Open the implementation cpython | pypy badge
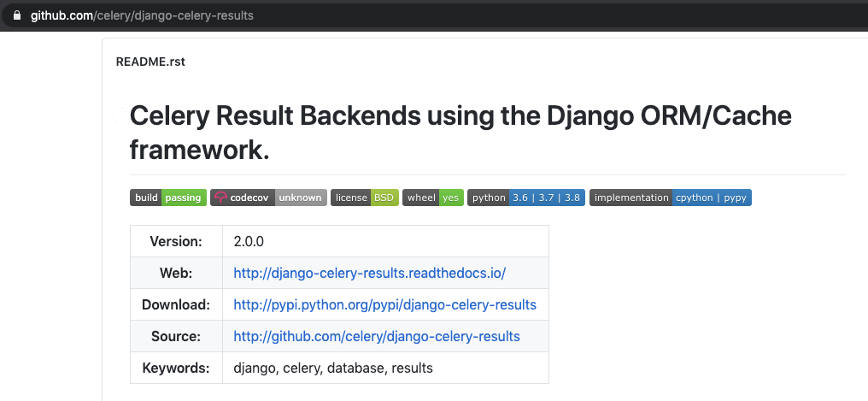Image resolution: width=868 pixels, height=401 pixels. 670,198
